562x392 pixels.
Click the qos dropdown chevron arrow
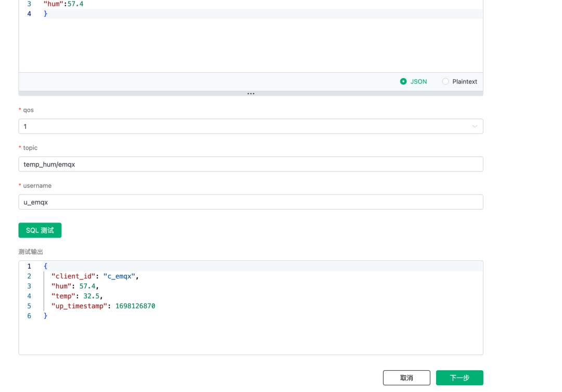tap(475, 126)
